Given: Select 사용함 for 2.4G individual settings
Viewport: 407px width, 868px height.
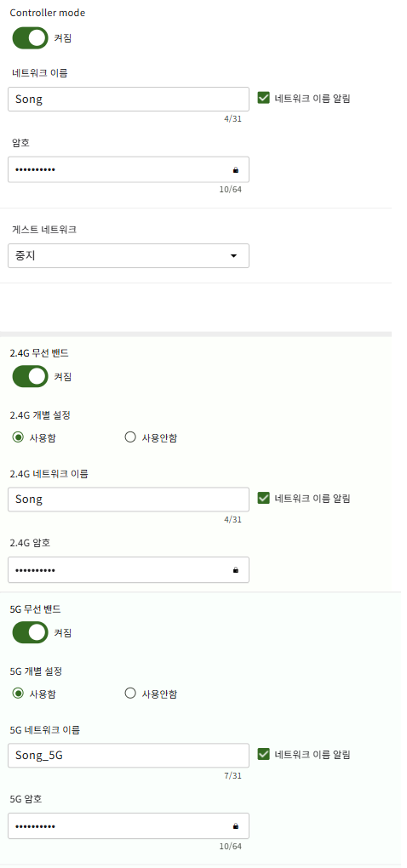Looking at the screenshot, I should click(18, 438).
